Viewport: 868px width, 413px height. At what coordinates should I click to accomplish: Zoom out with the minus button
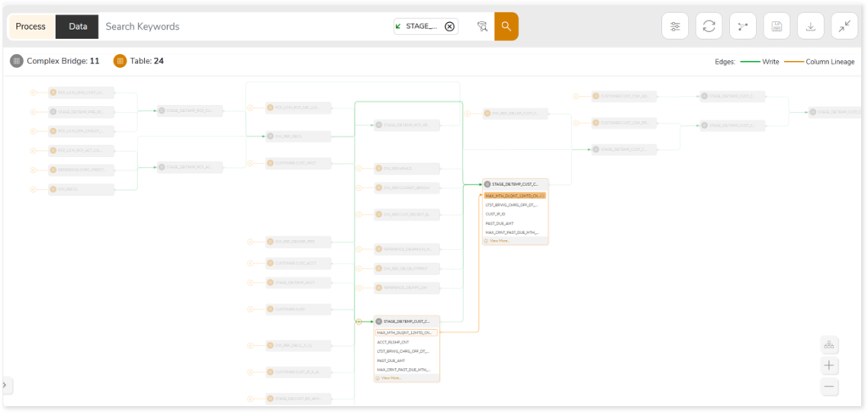(x=830, y=387)
